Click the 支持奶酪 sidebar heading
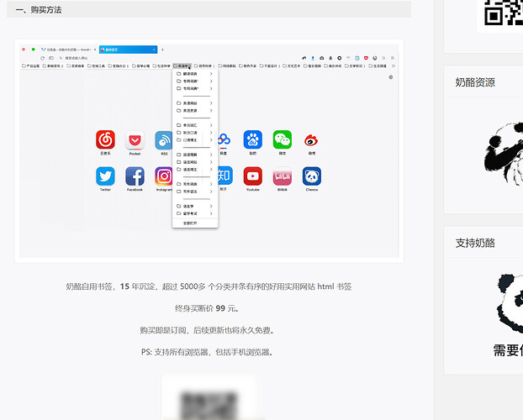The width and height of the screenshot is (523, 420). click(475, 243)
